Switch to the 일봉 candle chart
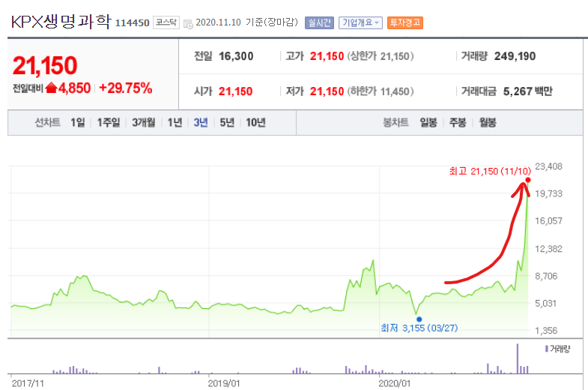The width and height of the screenshot is (588, 390). coord(428,122)
